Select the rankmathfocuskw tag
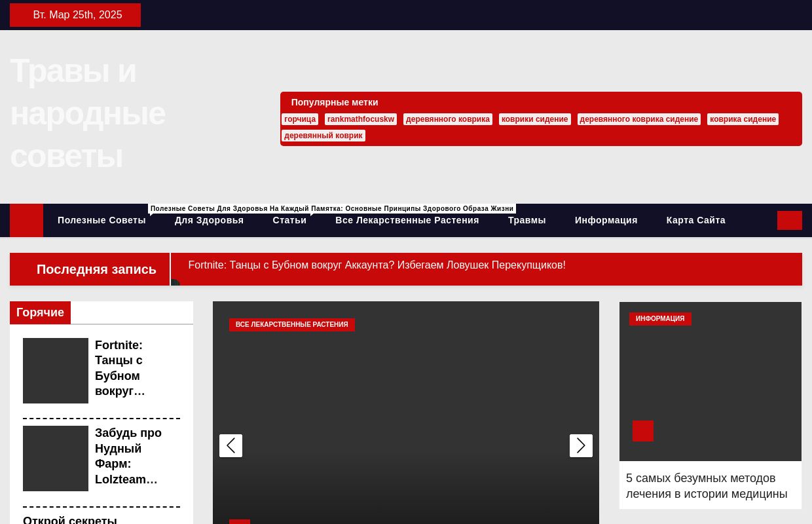812x524 pixels. (361, 119)
